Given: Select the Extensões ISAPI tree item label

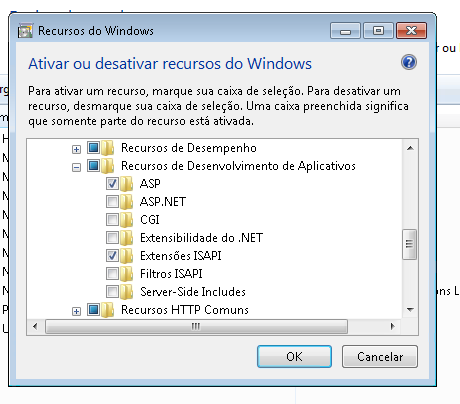Looking at the screenshot, I should tap(181, 256).
